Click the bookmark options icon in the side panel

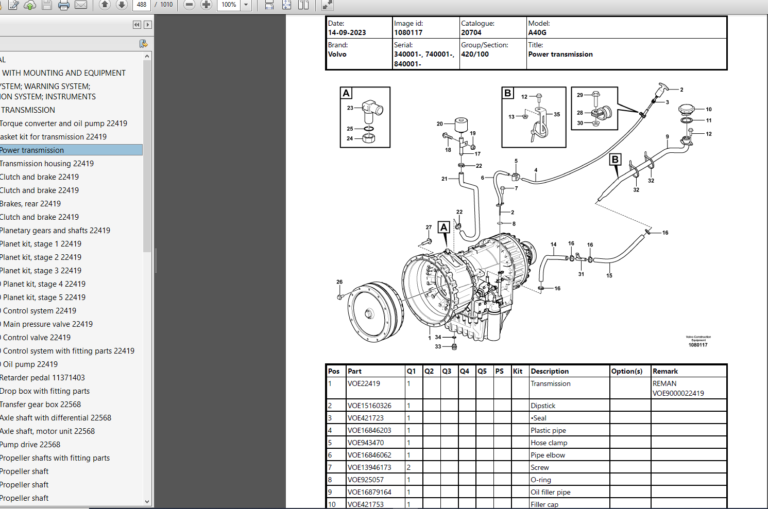[143, 43]
